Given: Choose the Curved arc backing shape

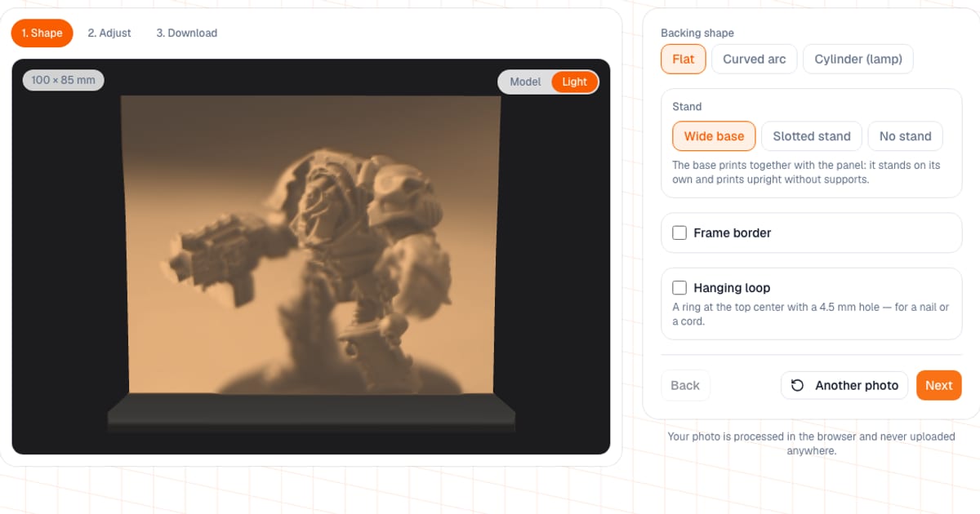Looking at the screenshot, I should (x=755, y=59).
